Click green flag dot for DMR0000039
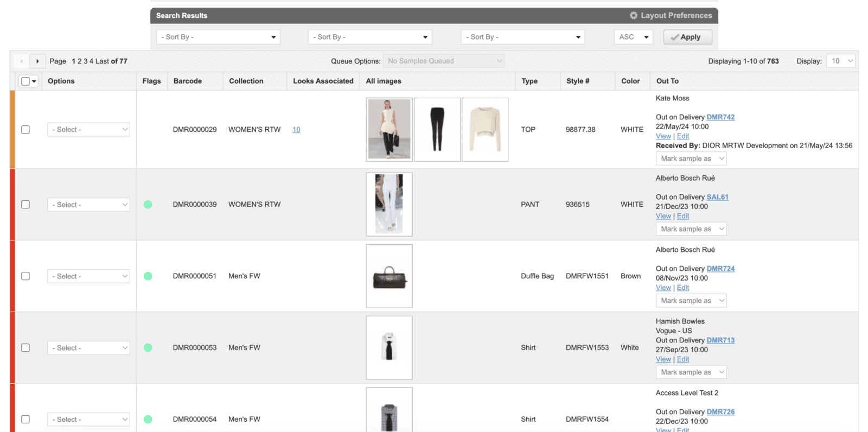The image size is (868, 432). tap(148, 205)
